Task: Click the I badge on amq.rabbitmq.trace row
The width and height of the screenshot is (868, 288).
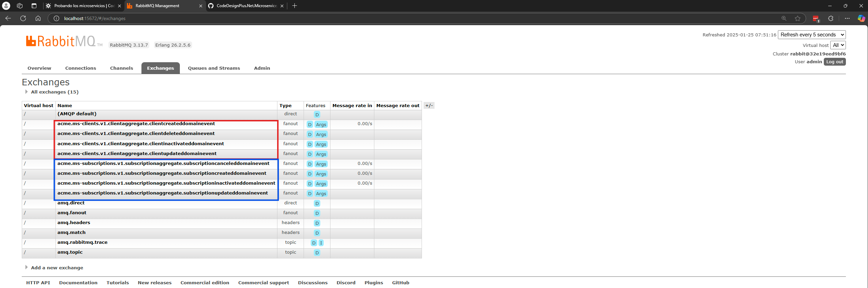Action: pos(321,243)
